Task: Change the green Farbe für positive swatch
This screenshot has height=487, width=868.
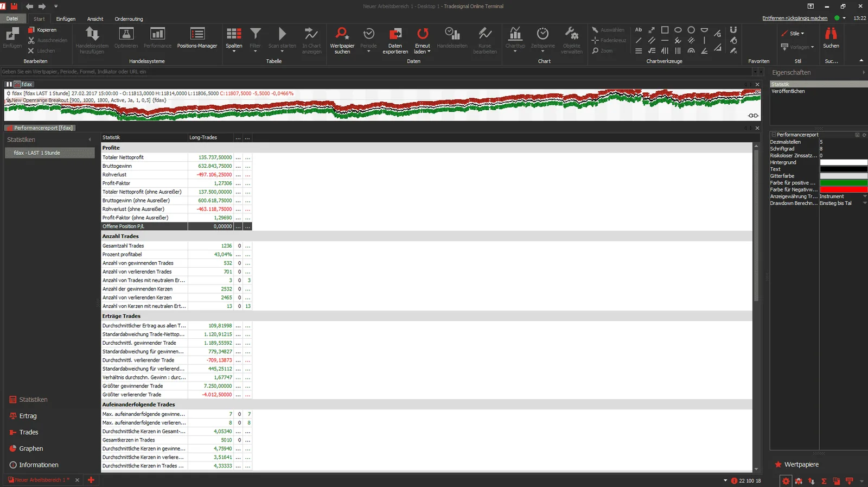Action: [x=844, y=183]
